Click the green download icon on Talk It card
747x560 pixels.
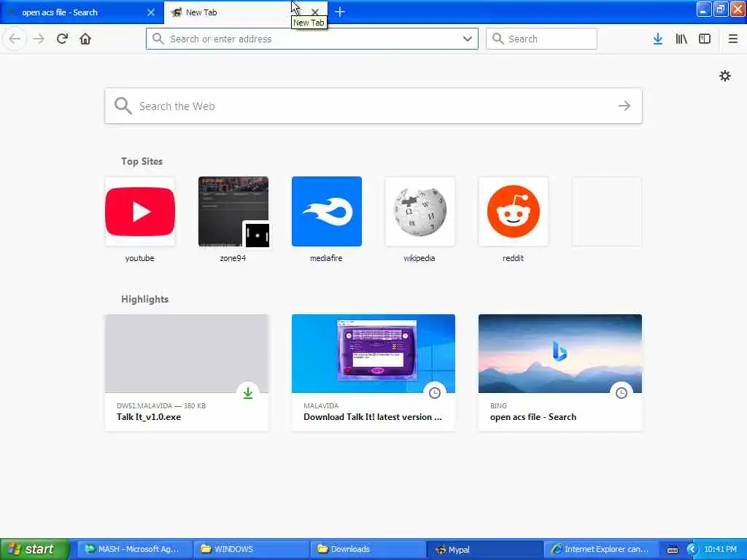[248, 393]
